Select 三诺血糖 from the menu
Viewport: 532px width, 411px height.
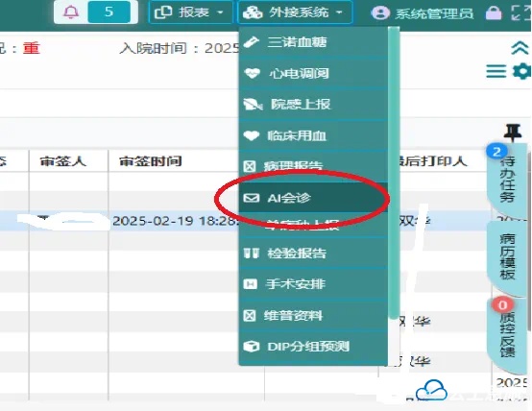pyautogui.click(x=313, y=42)
